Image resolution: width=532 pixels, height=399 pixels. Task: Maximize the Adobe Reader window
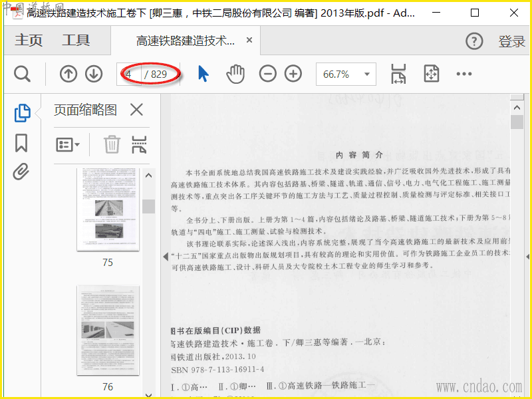point(475,13)
